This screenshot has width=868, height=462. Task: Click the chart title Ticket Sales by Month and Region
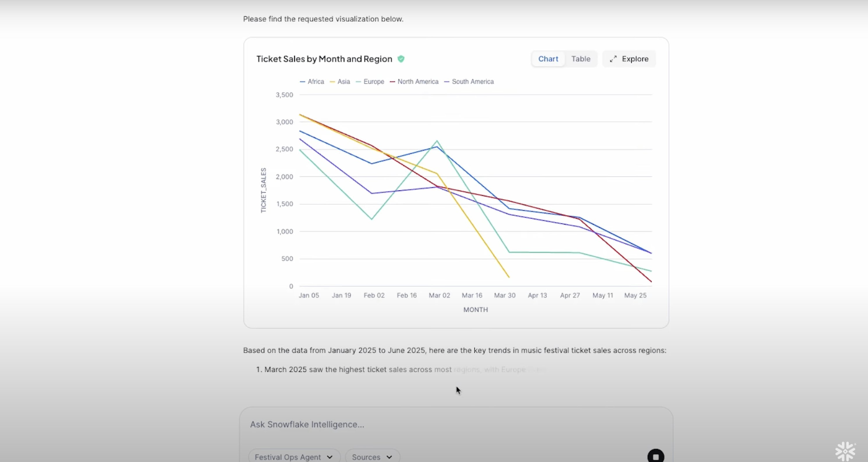pyautogui.click(x=324, y=59)
